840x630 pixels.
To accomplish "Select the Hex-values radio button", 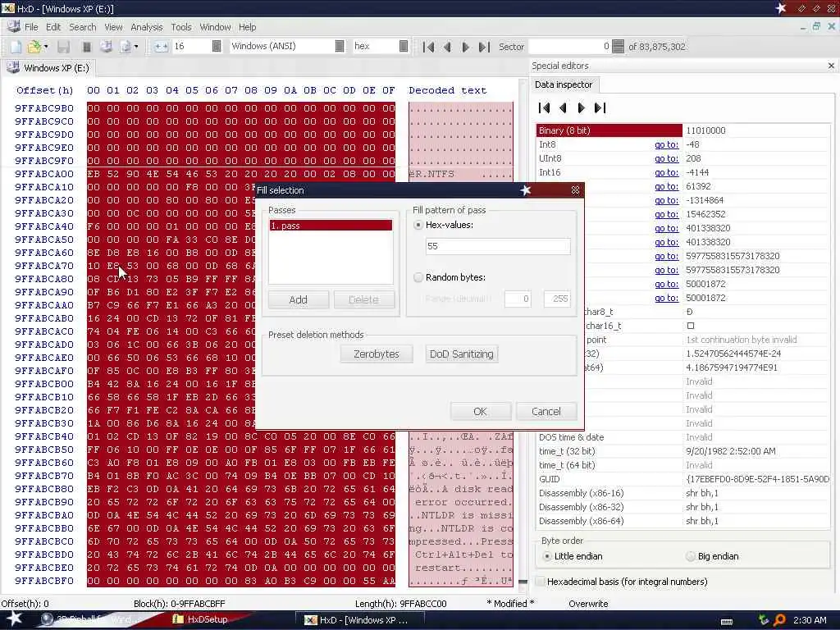I will click(418, 225).
